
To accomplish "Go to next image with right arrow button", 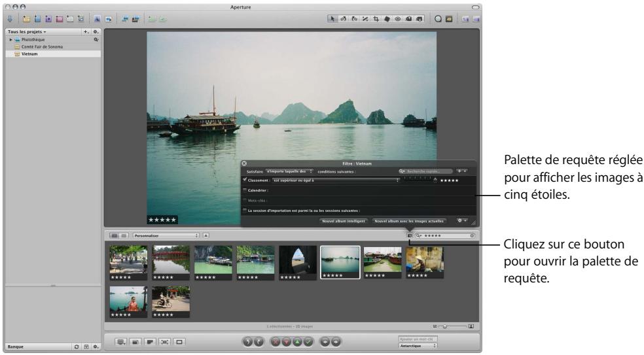I will coord(336,341).
